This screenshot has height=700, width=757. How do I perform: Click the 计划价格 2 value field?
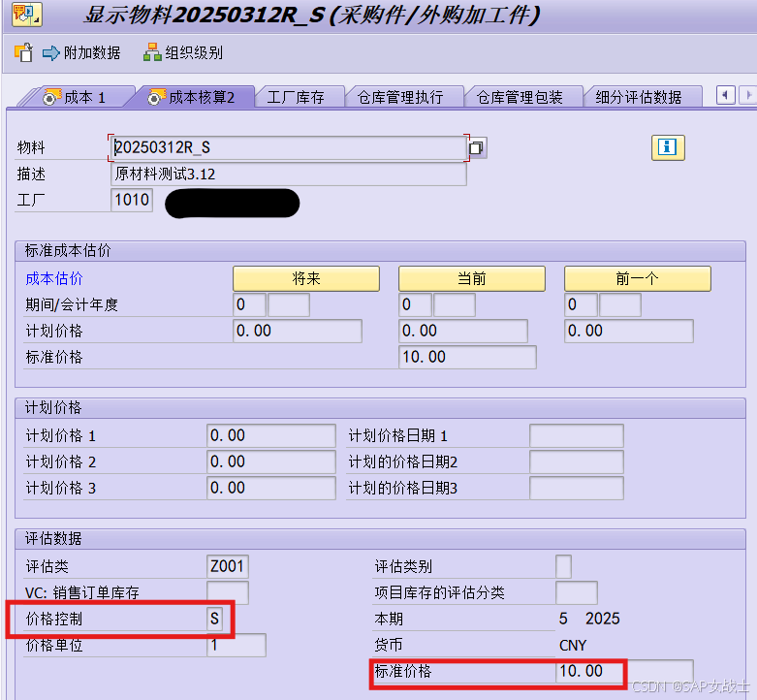(270, 461)
